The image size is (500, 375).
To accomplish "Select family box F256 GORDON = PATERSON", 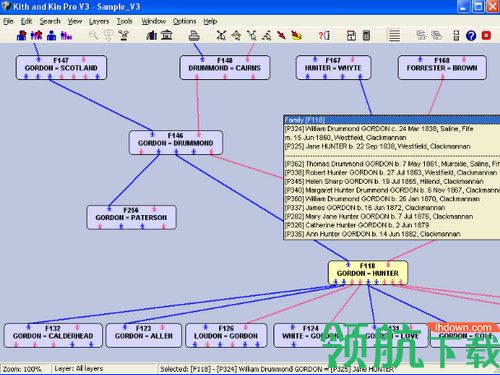I will pyautogui.click(x=131, y=217).
